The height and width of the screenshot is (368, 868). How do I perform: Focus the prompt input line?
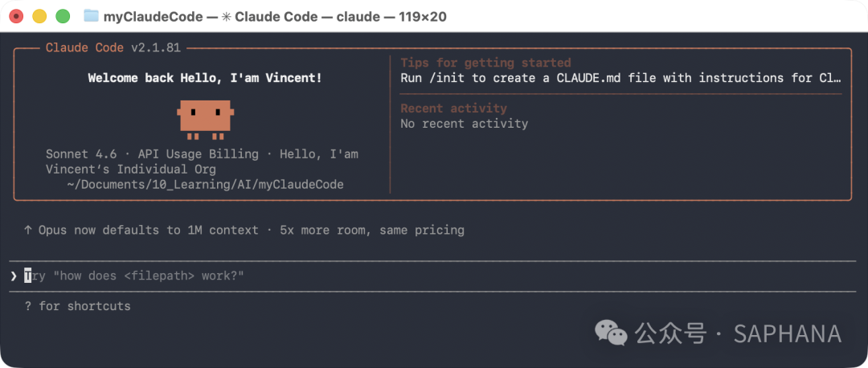[433, 276]
